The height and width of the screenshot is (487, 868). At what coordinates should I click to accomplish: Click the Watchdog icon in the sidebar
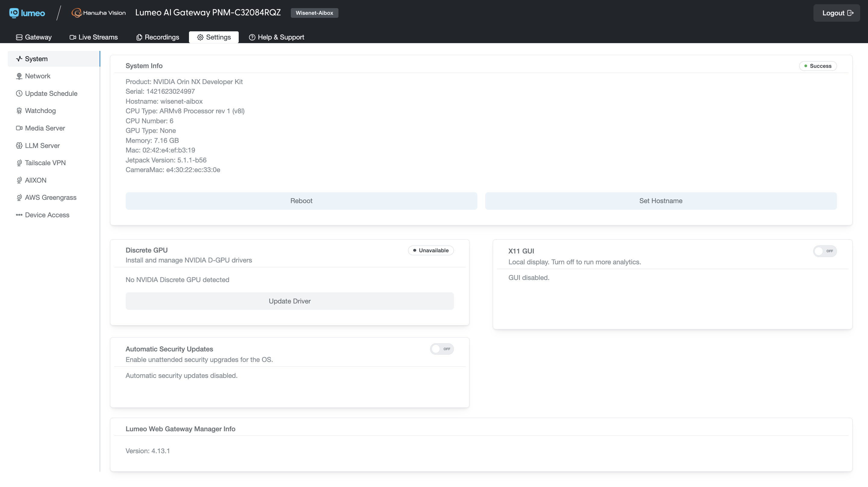coord(19,111)
